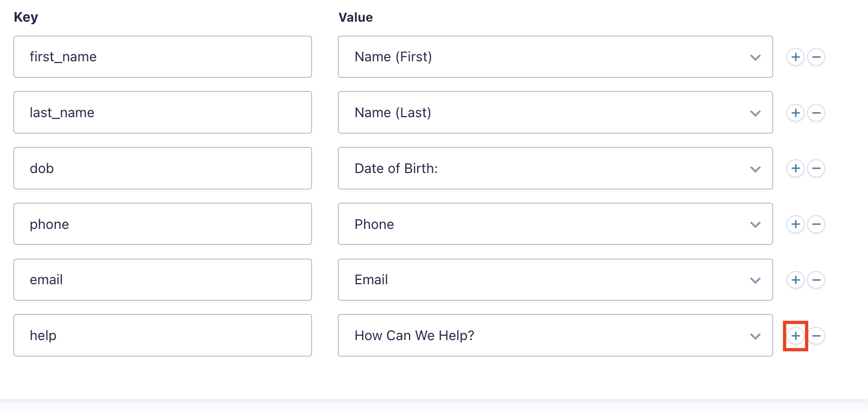The width and height of the screenshot is (868, 409).
Task: Remove the phone mapping row
Action: (816, 224)
